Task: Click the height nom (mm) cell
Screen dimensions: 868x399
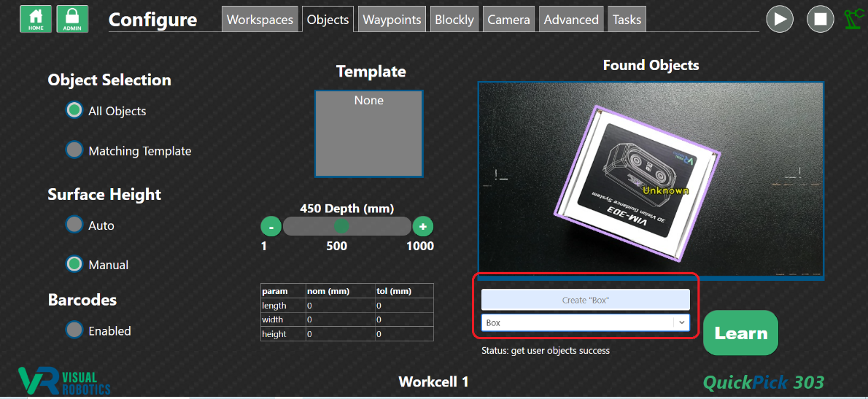Action: click(x=339, y=333)
